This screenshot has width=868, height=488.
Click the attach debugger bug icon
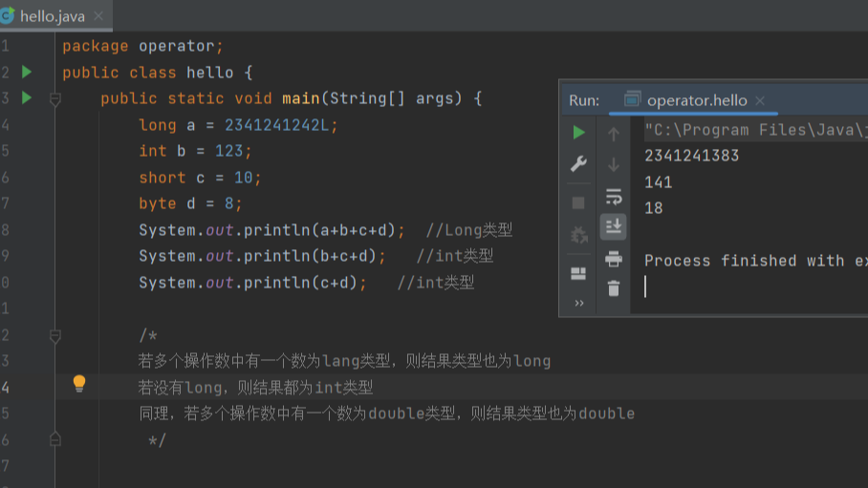point(578,235)
